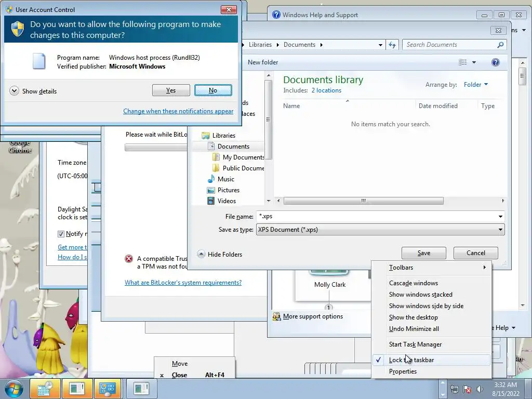Click the navigation pane scroll down arrow

269,201
